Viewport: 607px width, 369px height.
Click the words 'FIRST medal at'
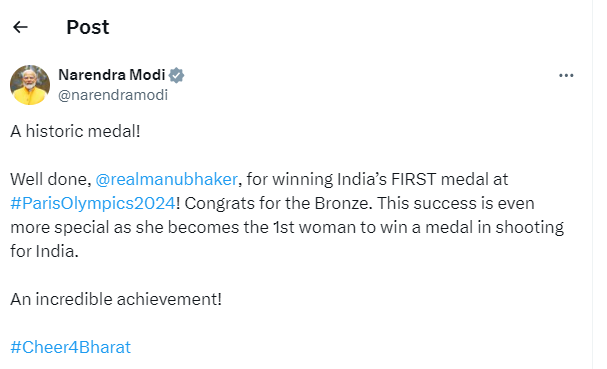449,180
